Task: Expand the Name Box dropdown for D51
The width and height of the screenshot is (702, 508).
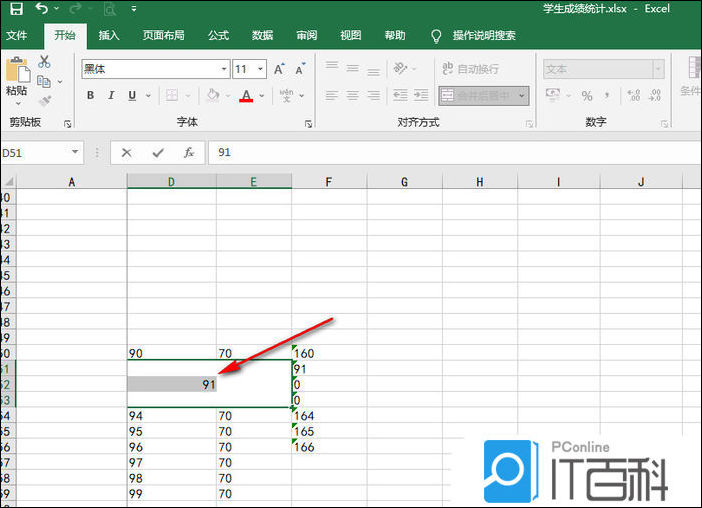Action: 76,153
